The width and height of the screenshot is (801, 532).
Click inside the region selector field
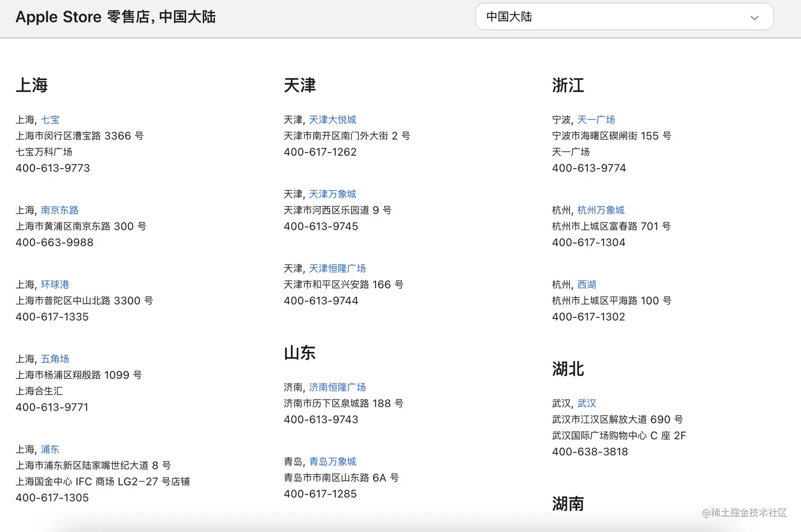click(x=583, y=17)
